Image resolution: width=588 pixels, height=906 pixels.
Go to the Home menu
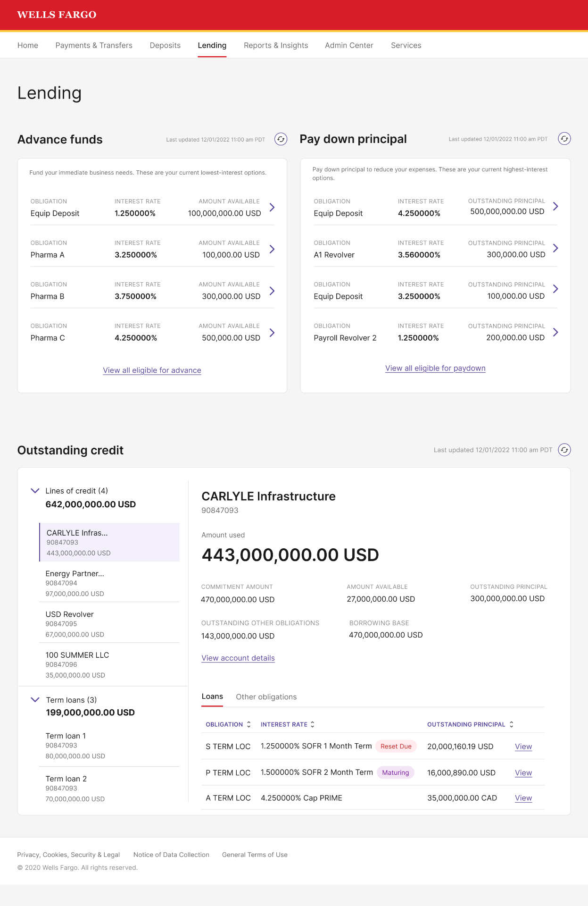coord(28,45)
